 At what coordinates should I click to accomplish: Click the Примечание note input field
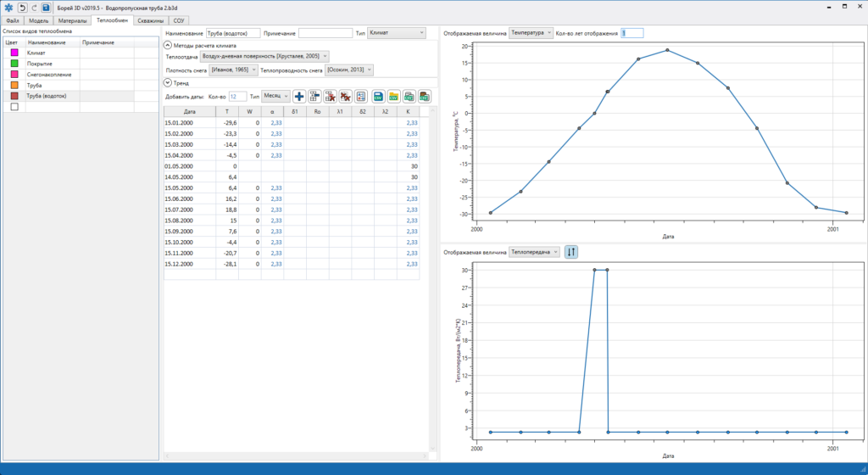tap(325, 33)
